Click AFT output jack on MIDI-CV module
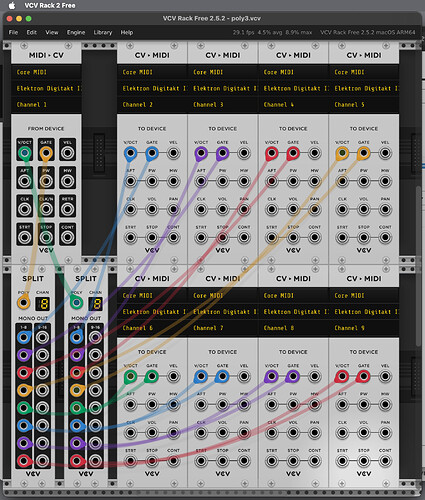The height and width of the screenshot is (500, 425). coord(25,181)
